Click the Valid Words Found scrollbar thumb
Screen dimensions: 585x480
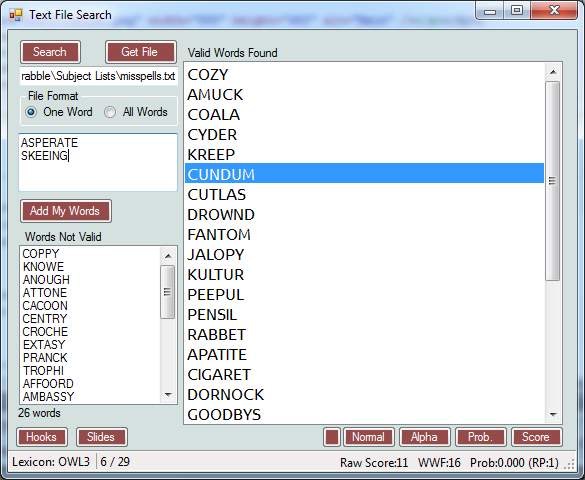click(553, 181)
